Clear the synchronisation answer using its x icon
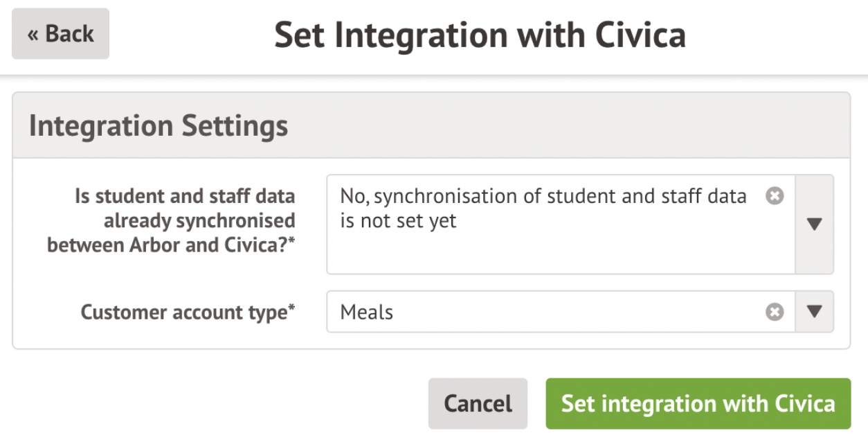Image resolution: width=868 pixels, height=442 pixels. point(775,197)
